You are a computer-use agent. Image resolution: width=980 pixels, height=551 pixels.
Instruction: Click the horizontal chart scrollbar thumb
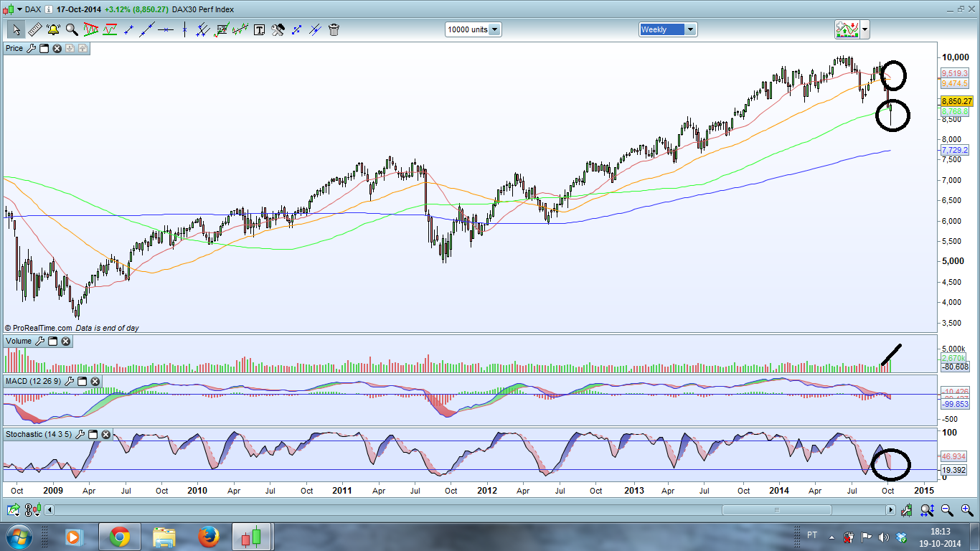(777, 510)
